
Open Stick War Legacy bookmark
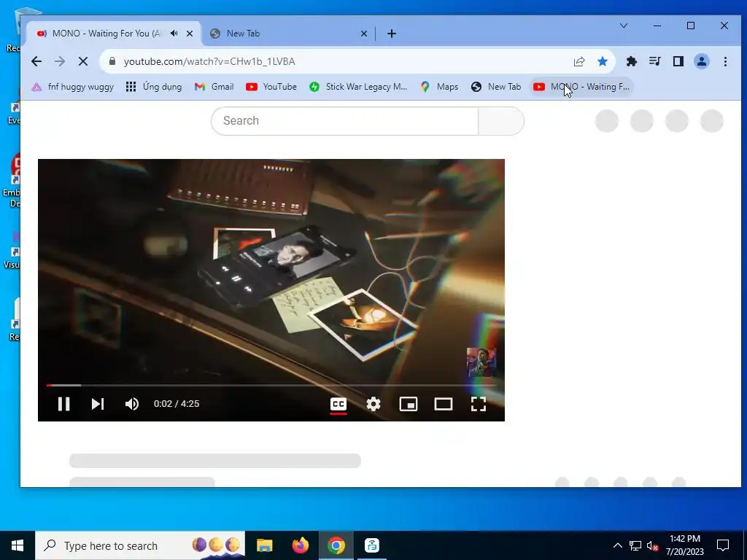(358, 87)
